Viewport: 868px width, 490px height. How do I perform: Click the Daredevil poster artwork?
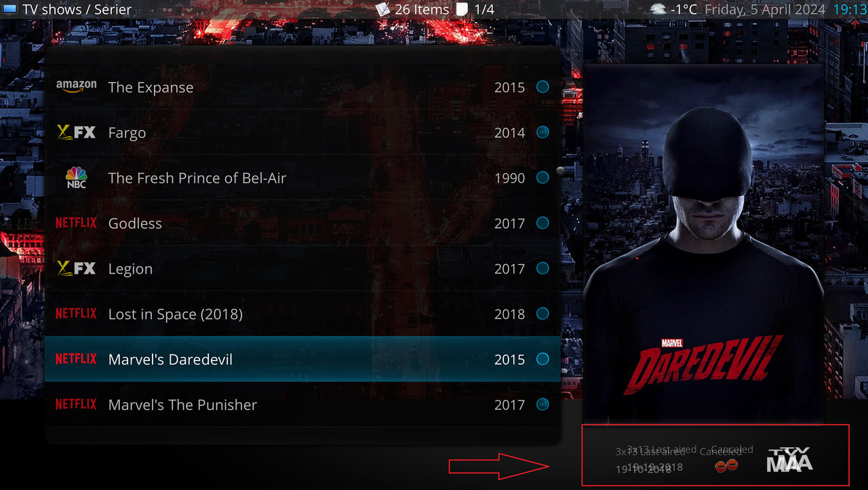tap(703, 242)
